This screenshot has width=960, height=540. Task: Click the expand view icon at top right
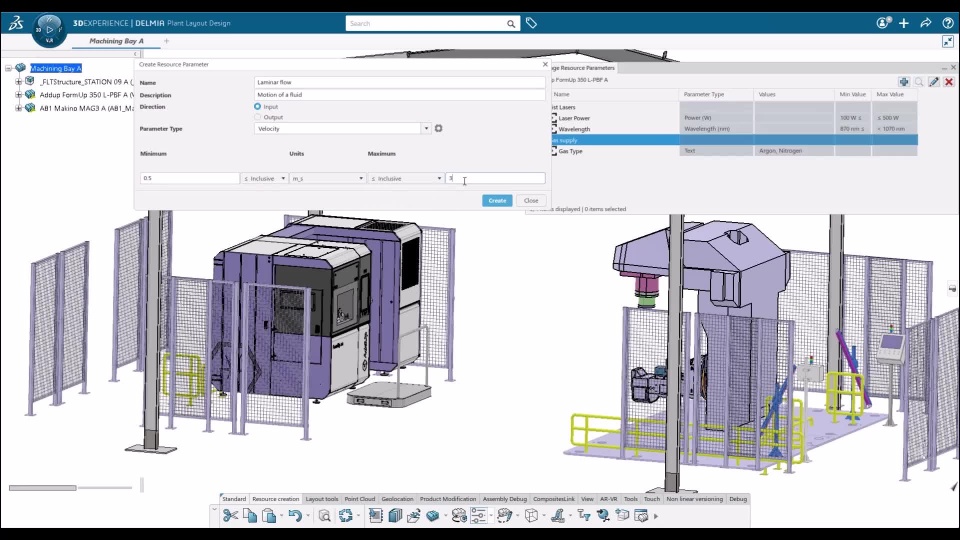(x=948, y=42)
